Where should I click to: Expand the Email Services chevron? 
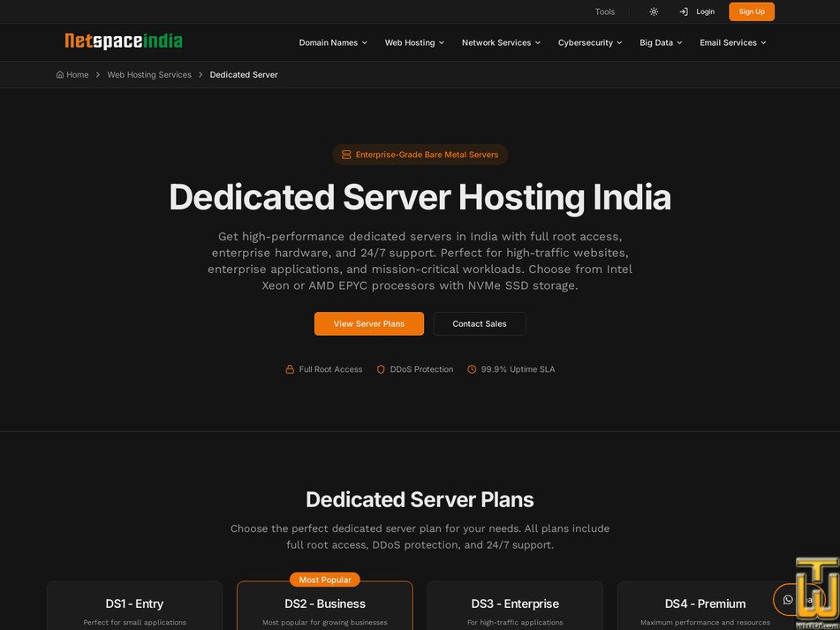tap(763, 43)
